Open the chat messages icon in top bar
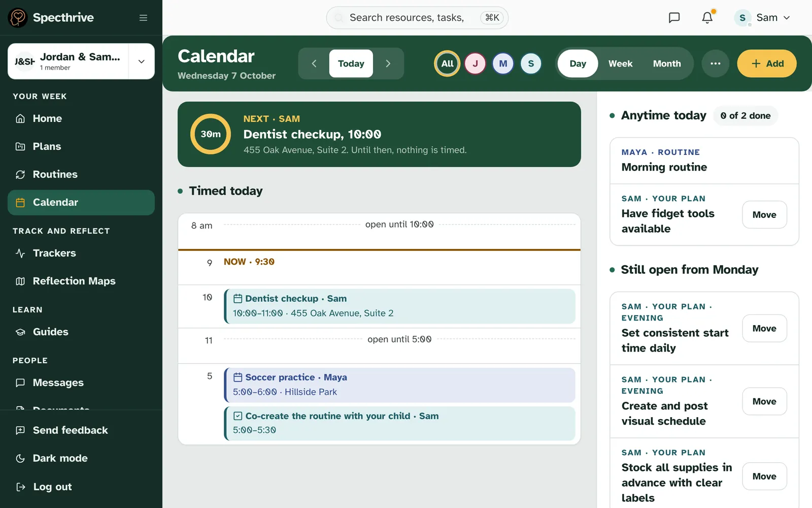 [x=674, y=18]
